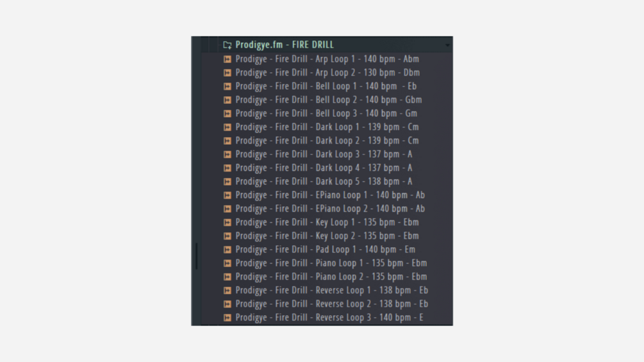Select 'Dark Loop 2 - 139 bpm - Cm' sample name

pyautogui.click(x=327, y=141)
